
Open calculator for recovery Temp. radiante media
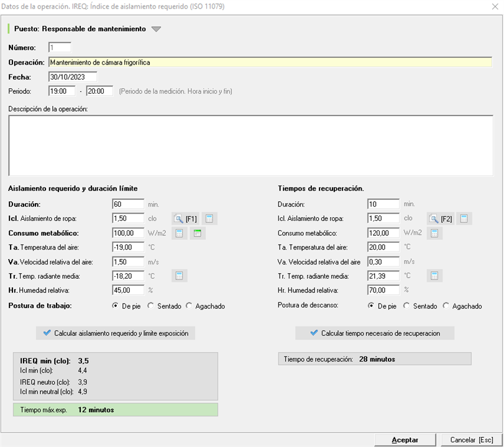tap(434, 276)
